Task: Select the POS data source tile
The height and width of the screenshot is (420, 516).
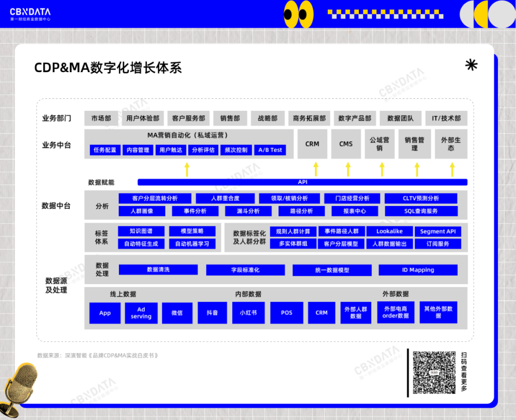Action: point(286,312)
